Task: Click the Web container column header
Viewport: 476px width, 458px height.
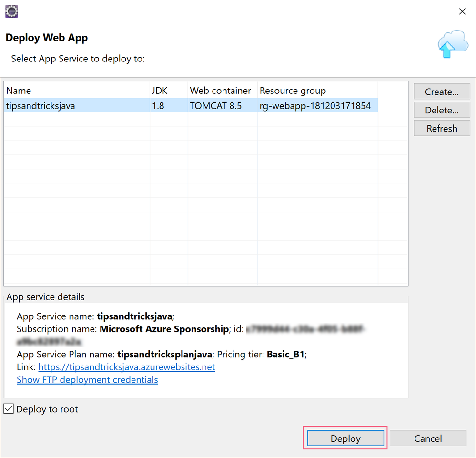Action: coord(223,91)
